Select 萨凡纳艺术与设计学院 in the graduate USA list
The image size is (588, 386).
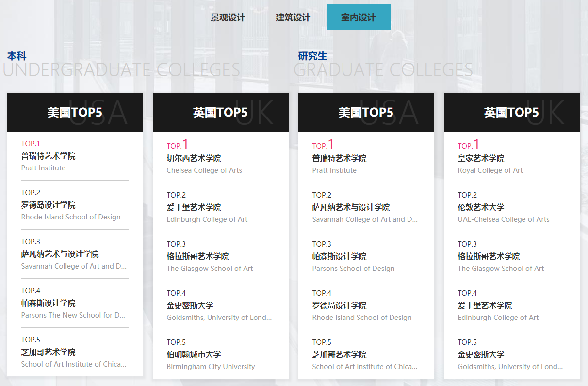point(351,208)
